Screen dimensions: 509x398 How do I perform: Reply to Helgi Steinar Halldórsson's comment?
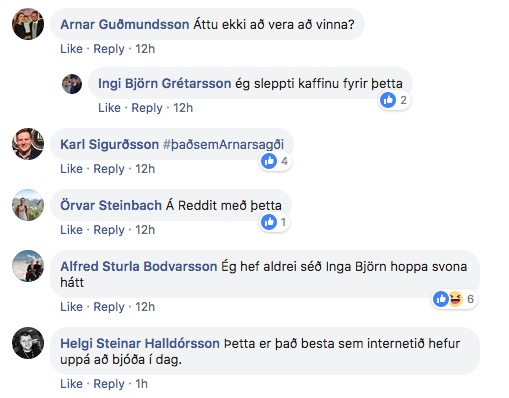(109, 384)
